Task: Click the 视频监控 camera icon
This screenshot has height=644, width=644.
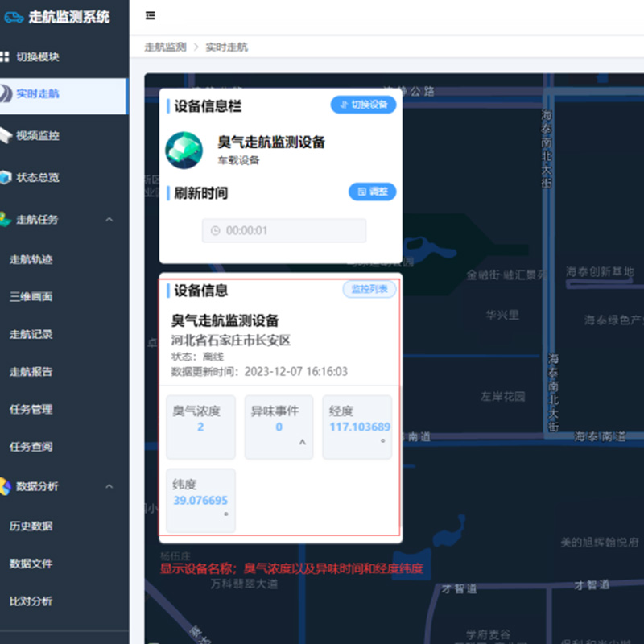Action: (x=6, y=135)
